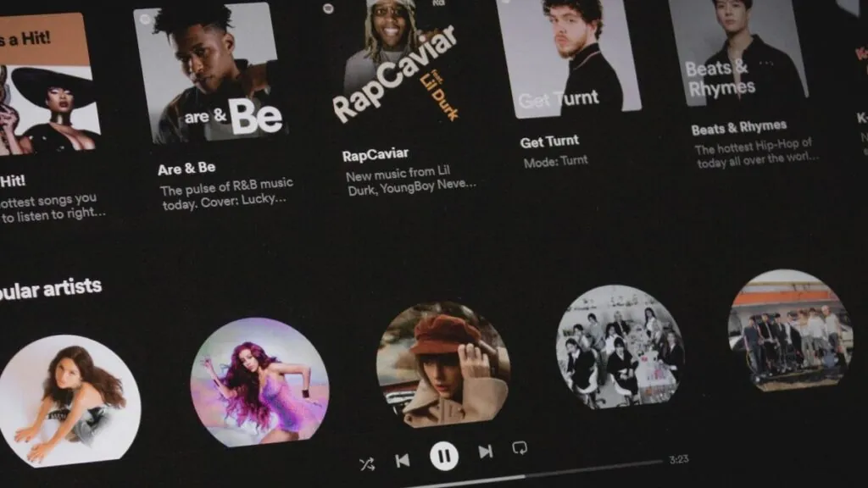Open the 'Hit!' playlist cover with hat
Image resolution: width=868 pixels, height=488 pixels.
pos(48,84)
